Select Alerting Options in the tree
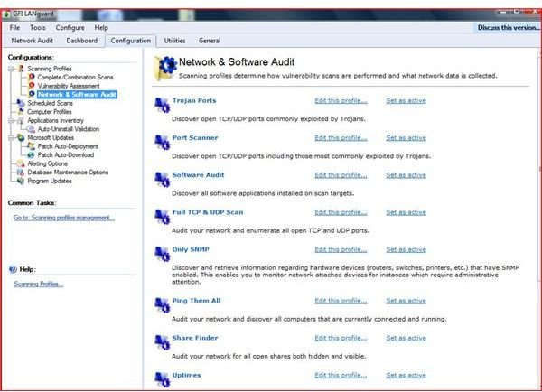Viewport: 542px width, 392px height. [x=47, y=163]
